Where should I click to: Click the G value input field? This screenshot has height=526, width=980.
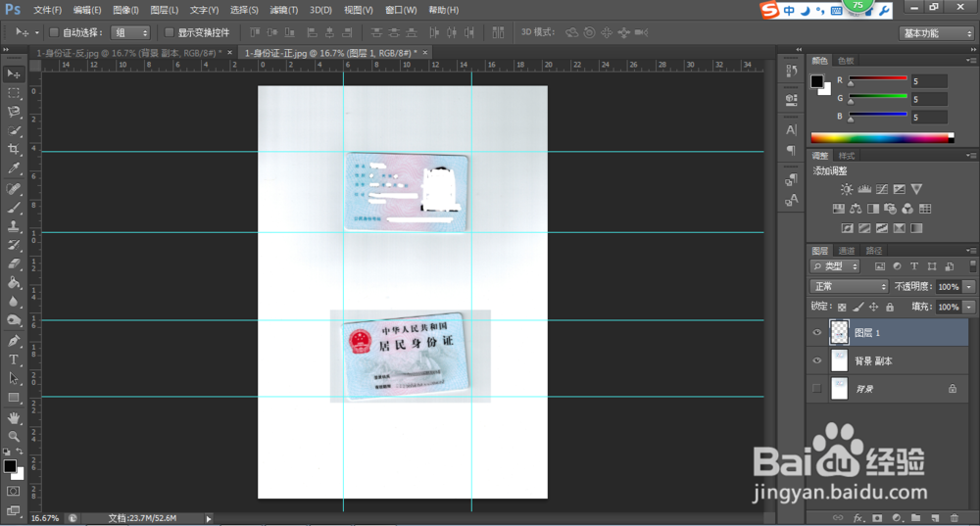(929, 99)
